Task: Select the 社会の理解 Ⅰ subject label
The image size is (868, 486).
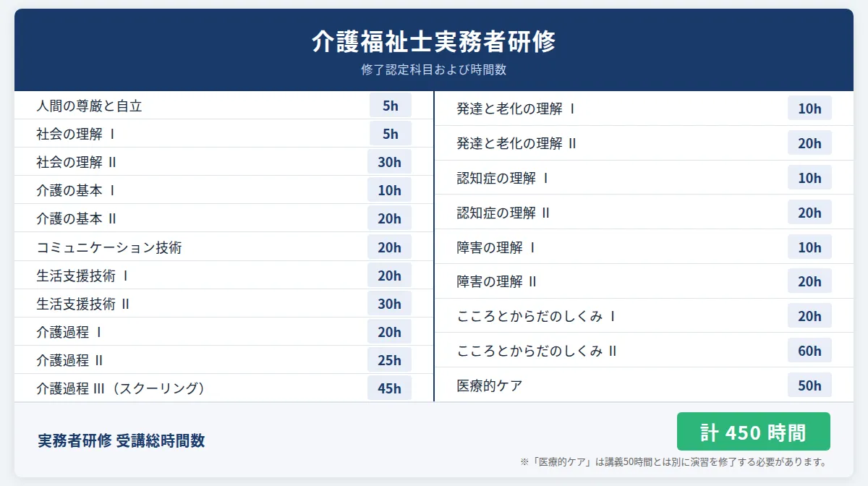Action: [76, 134]
